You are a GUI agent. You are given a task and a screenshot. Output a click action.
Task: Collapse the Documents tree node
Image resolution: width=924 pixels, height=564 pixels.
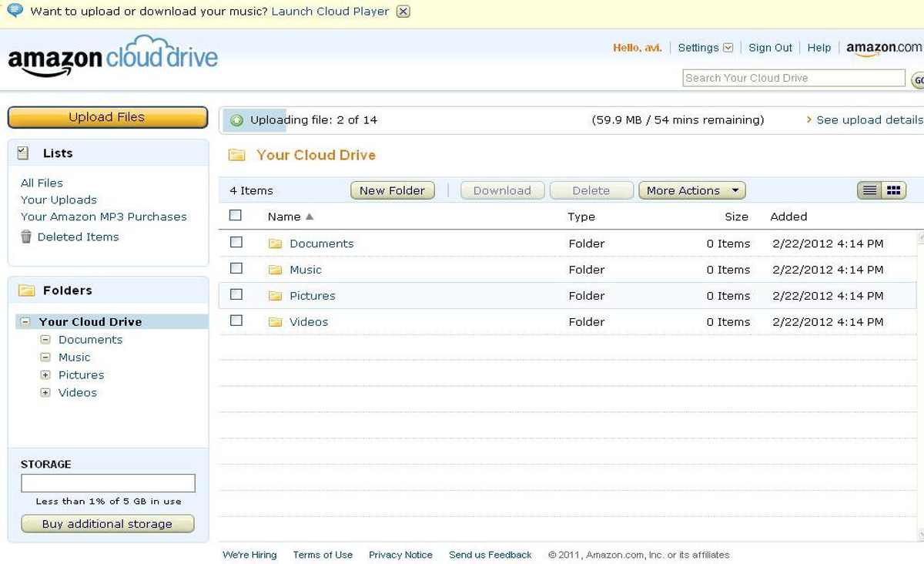click(45, 340)
